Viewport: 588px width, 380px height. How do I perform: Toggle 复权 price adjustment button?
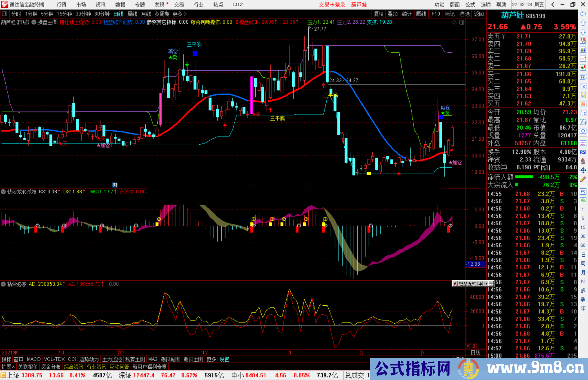point(379,14)
